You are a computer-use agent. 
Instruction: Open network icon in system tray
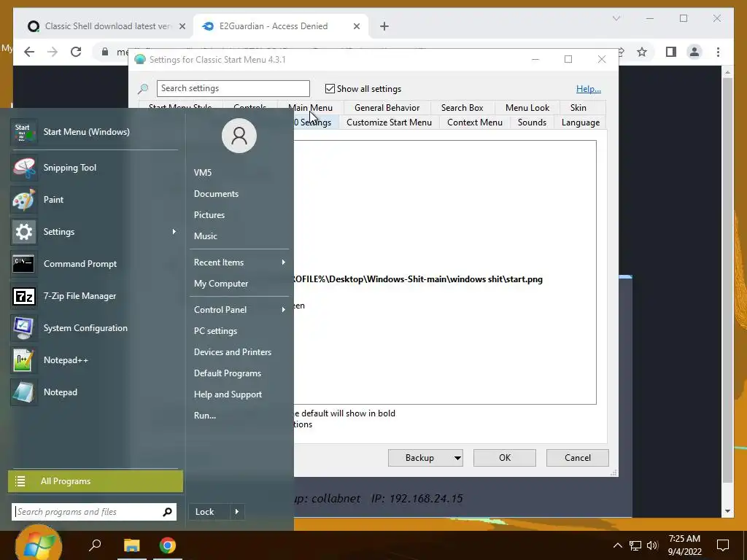tap(635, 545)
